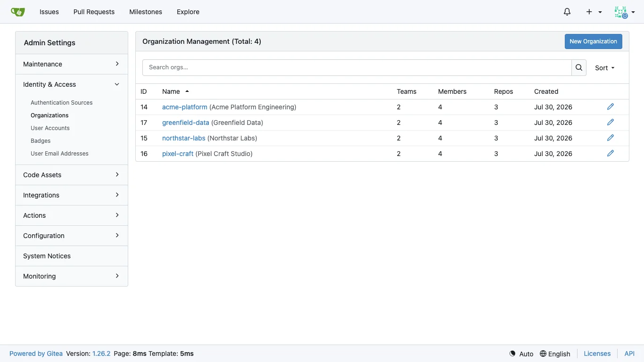The height and width of the screenshot is (362, 644).
Task: Open the notifications bell
Action: 567,12
